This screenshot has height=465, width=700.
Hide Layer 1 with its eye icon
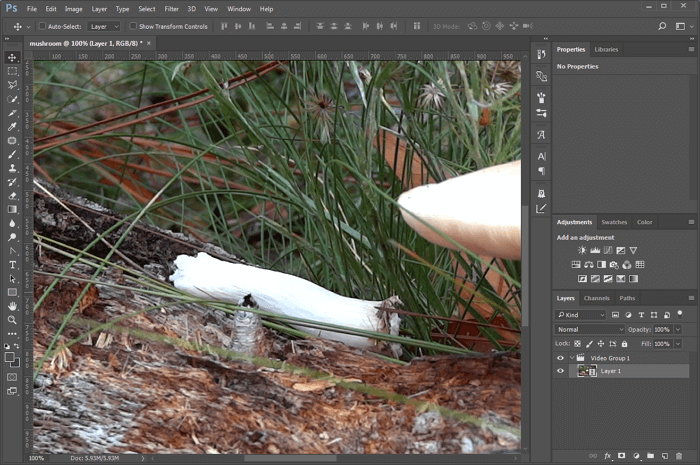[x=560, y=371]
